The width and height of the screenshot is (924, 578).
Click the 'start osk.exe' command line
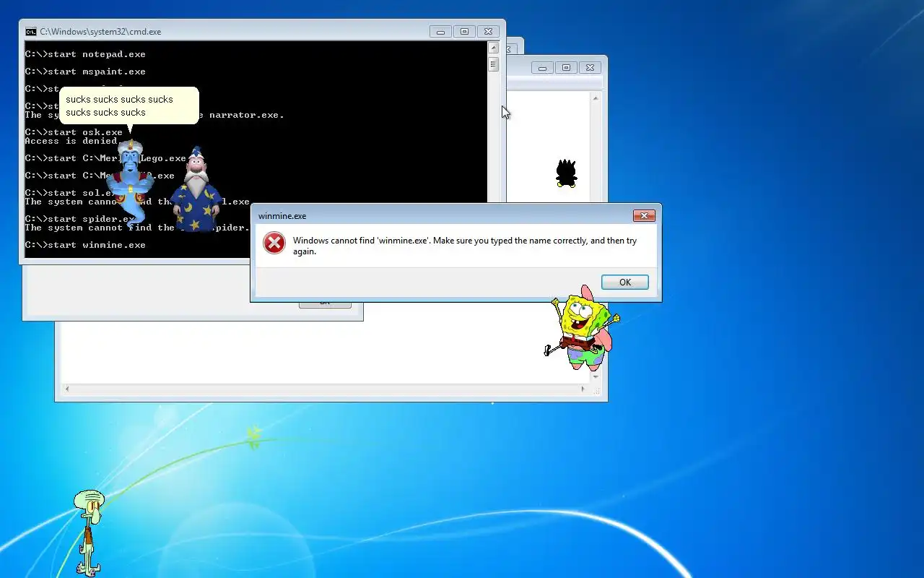pos(74,132)
